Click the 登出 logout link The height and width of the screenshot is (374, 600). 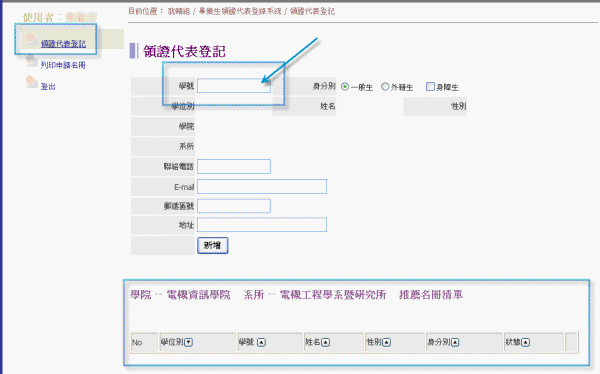(x=48, y=87)
